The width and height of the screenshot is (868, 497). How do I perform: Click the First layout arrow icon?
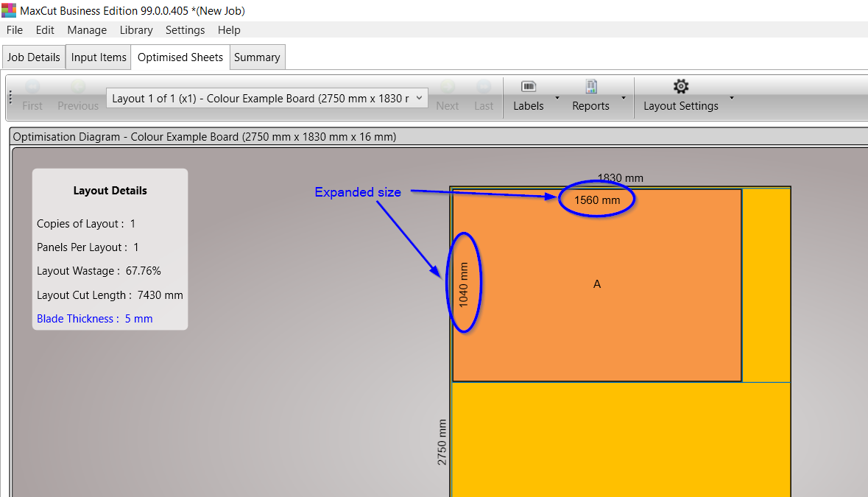coord(32,87)
